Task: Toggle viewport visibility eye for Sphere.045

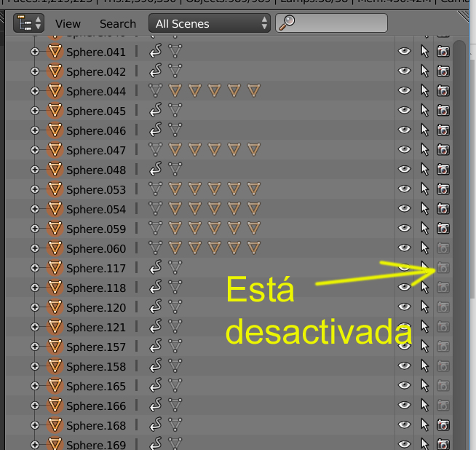Action: tap(405, 110)
